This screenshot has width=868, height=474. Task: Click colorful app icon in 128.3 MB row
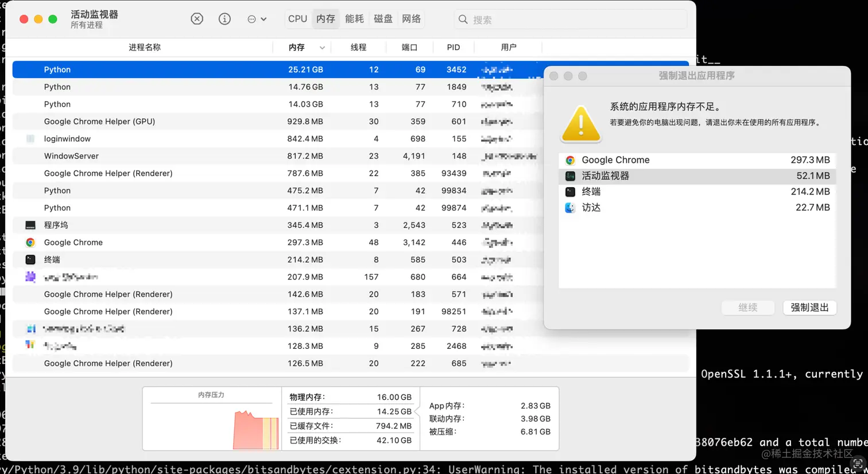tap(30, 345)
